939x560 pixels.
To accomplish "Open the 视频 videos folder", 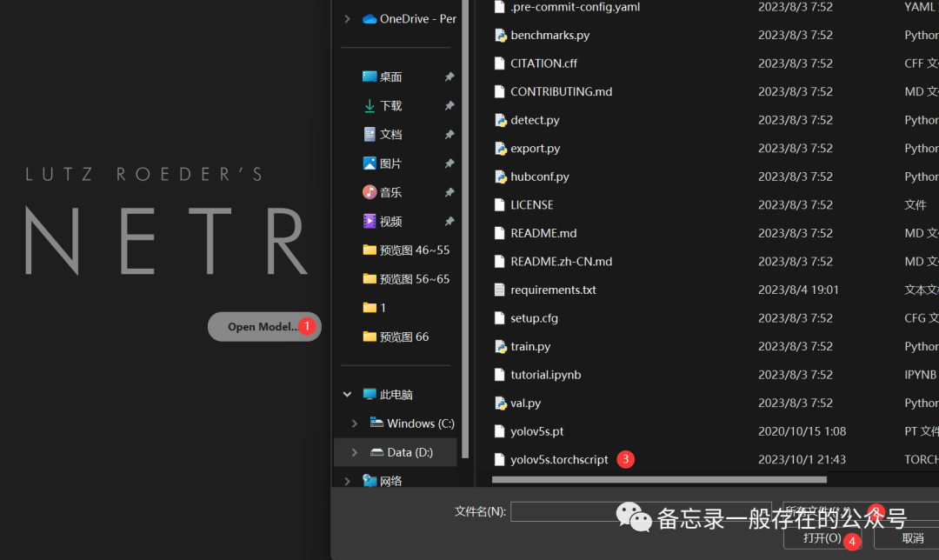I will (390, 221).
